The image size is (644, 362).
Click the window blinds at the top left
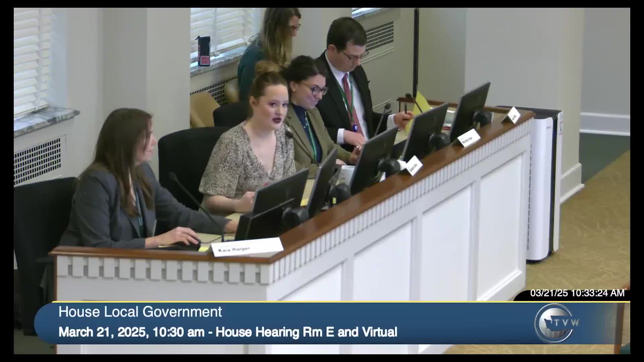click(x=32, y=57)
